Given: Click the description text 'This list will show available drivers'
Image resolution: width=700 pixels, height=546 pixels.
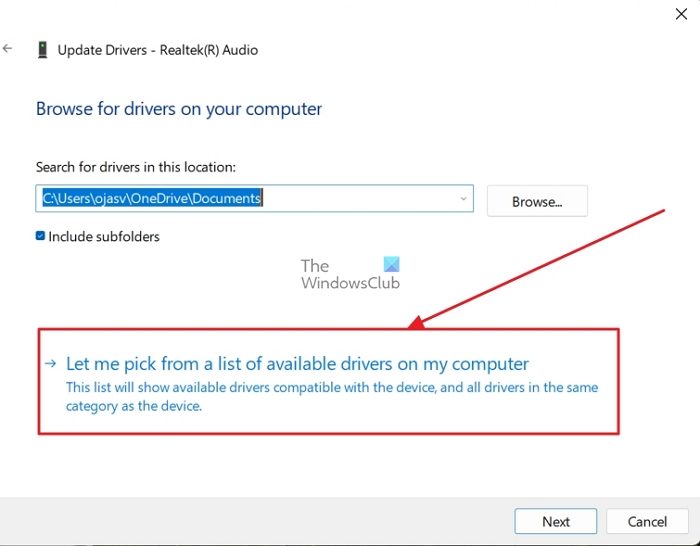Looking at the screenshot, I should 332,396.
